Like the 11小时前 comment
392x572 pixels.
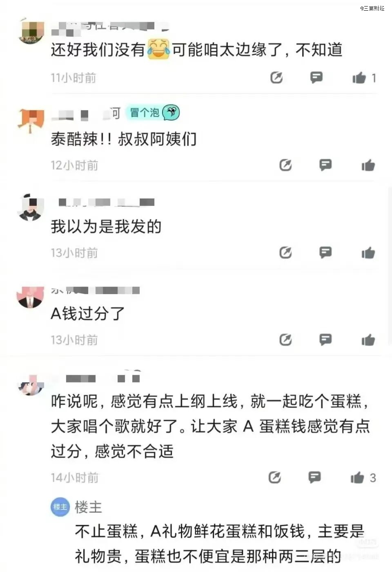click(359, 77)
